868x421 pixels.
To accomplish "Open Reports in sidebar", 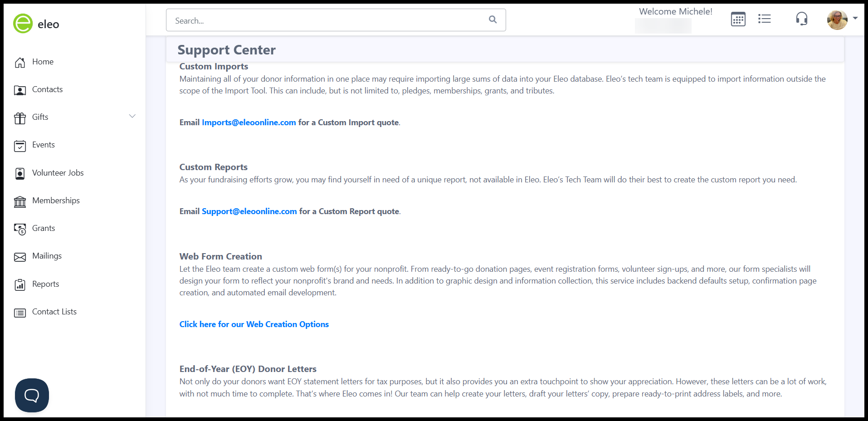I will (45, 284).
